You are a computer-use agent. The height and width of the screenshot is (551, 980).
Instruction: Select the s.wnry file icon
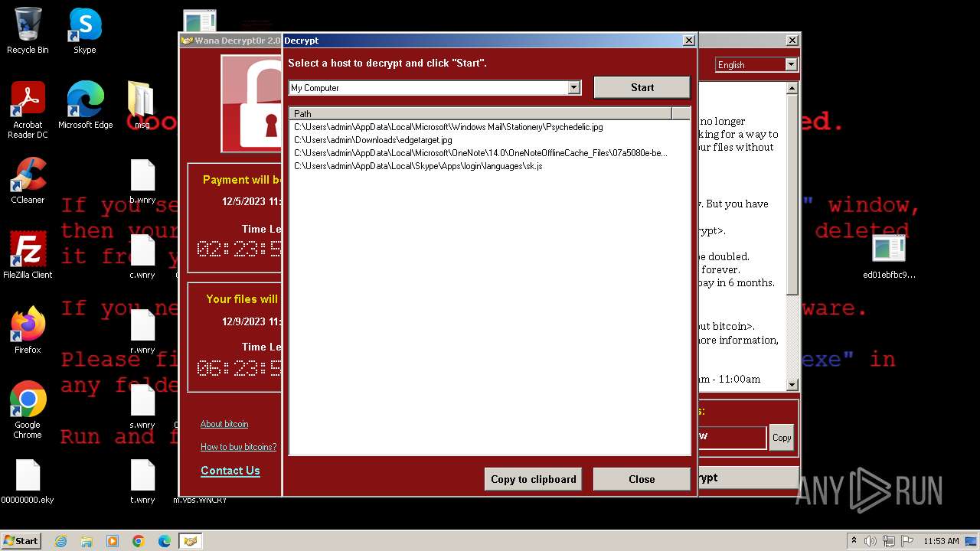coord(142,407)
